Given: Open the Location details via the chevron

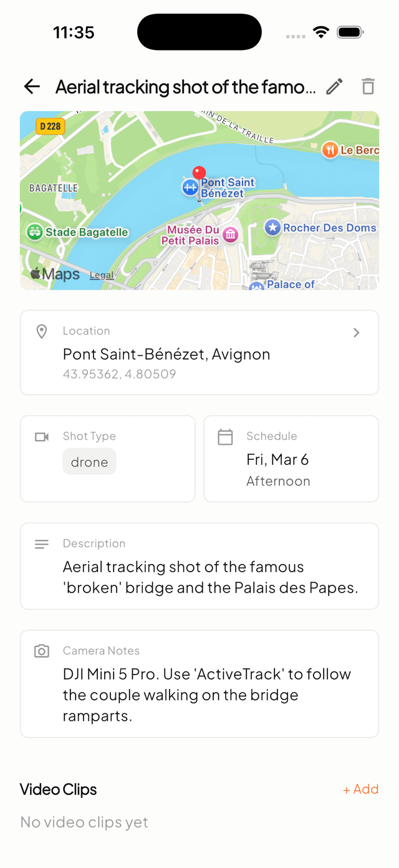Looking at the screenshot, I should pos(357,333).
